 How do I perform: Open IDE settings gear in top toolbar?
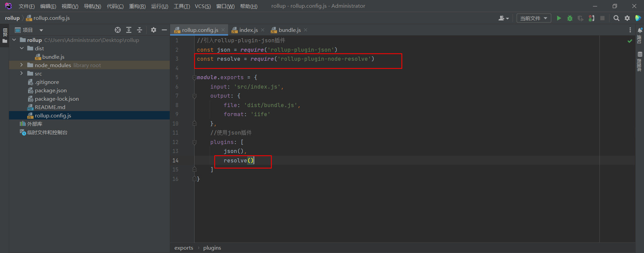627,18
